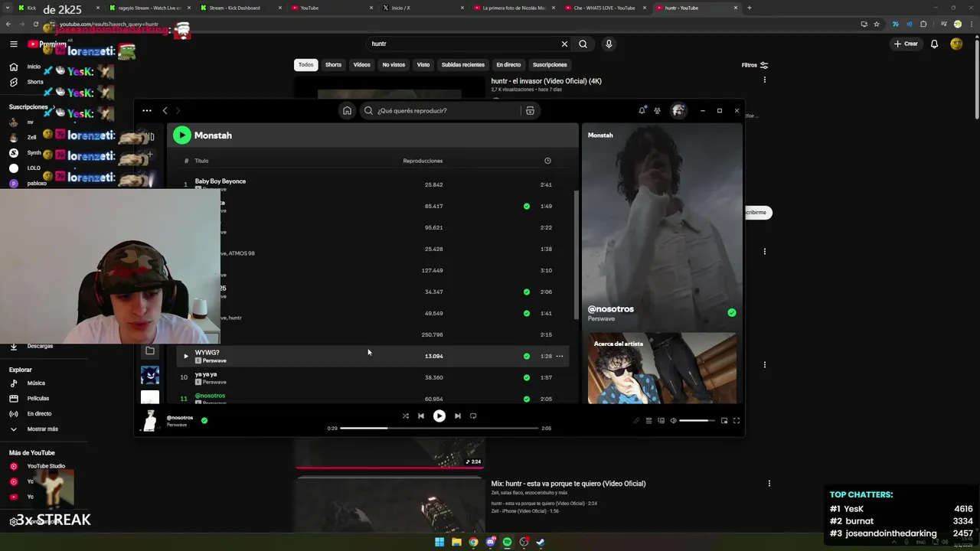This screenshot has width=980, height=551.
Task: Open Spotify queue icon
Action: [x=648, y=421]
